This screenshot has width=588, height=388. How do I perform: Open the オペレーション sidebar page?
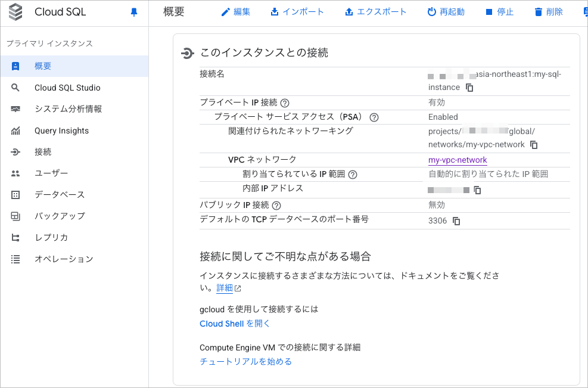pyautogui.click(x=74, y=259)
